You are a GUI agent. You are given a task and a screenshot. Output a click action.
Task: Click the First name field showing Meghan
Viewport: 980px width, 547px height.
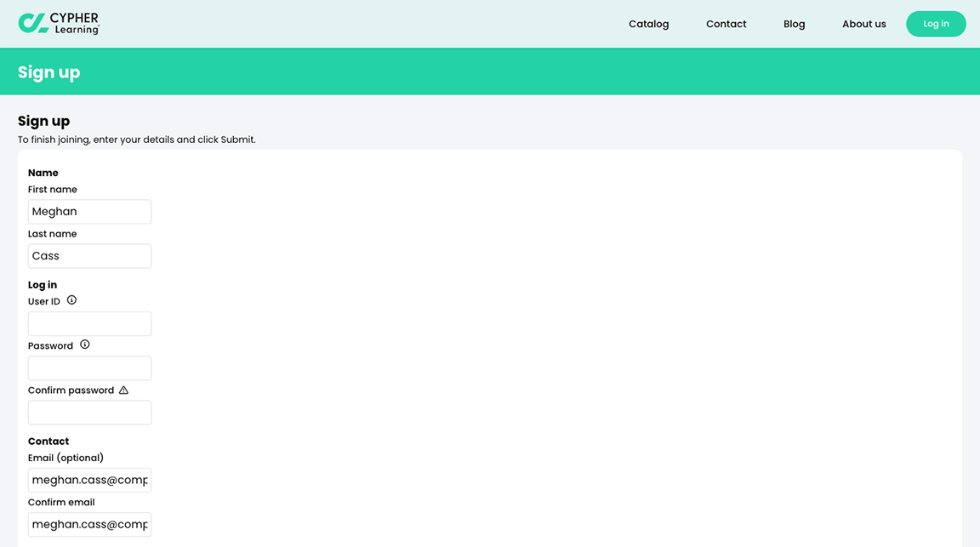point(89,211)
